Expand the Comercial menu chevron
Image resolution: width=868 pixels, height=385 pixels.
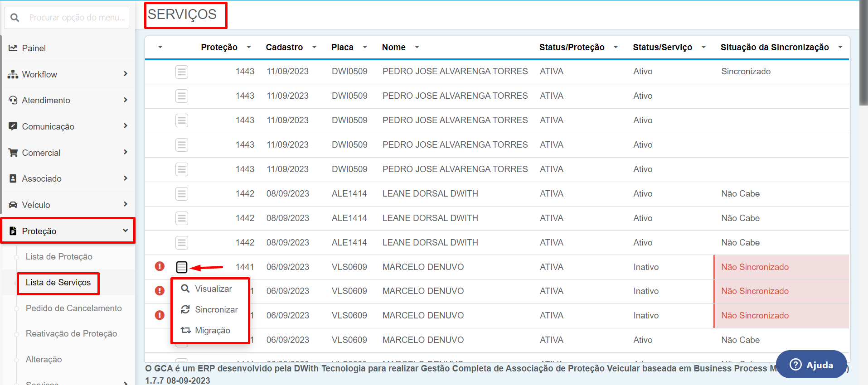point(126,152)
